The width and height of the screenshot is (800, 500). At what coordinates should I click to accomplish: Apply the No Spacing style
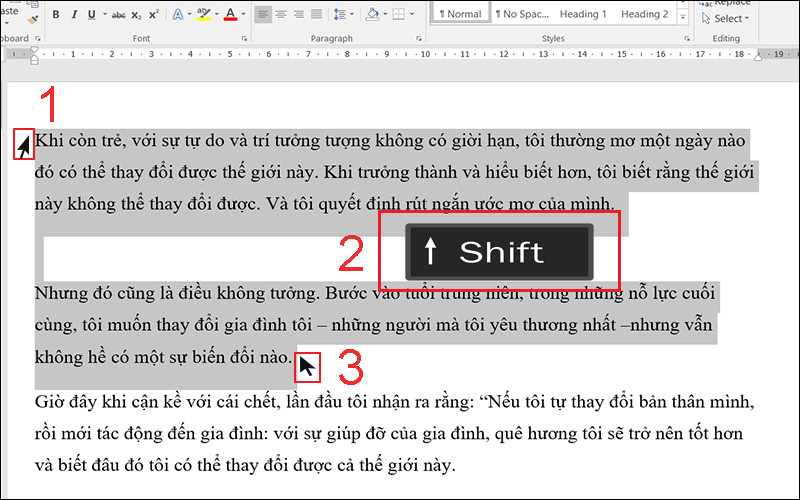522,14
